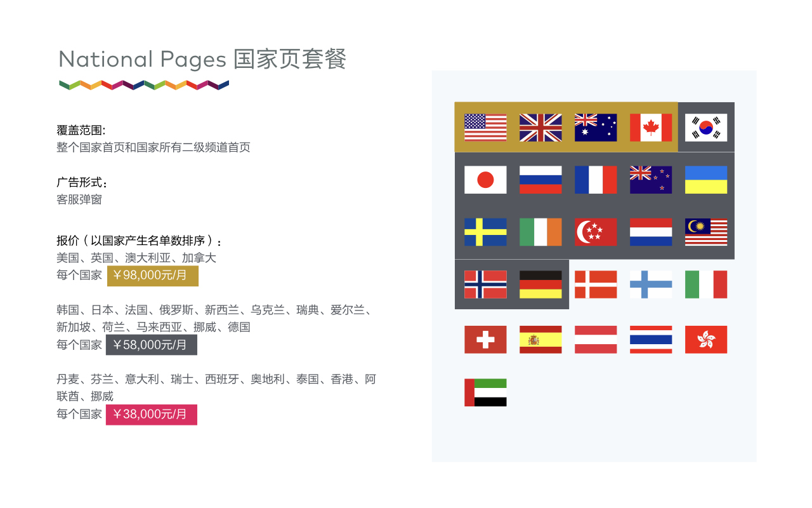Image resolution: width=812 pixels, height=508 pixels.
Task: Click the Ireland flag
Action: click(x=540, y=232)
